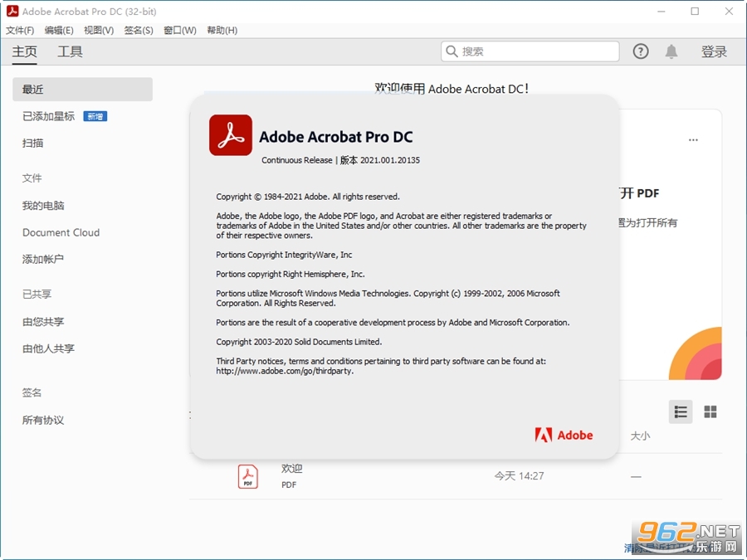Open 由他人共享 in the sidebar
Viewport: 747px width, 560px height.
(49, 348)
